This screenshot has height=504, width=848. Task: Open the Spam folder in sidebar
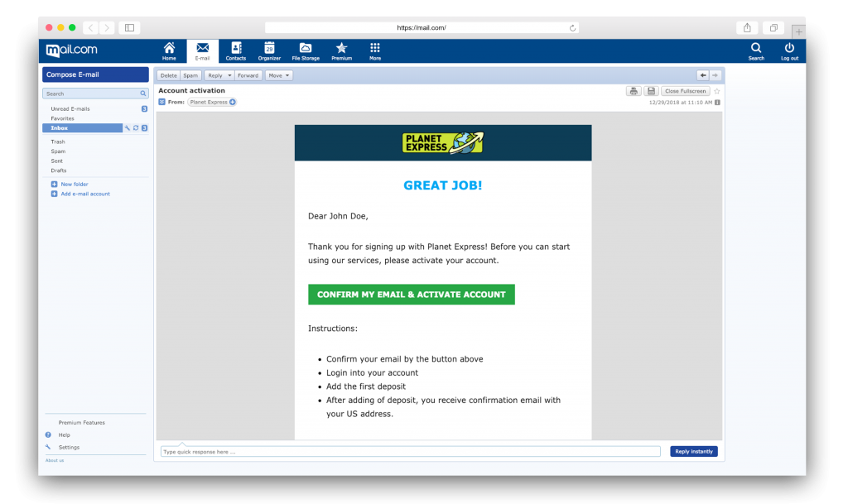coord(58,151)
